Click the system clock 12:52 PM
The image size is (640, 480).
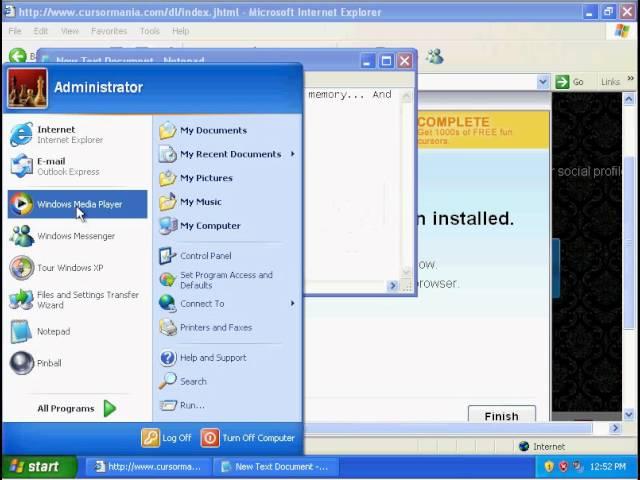click(607, 467)
